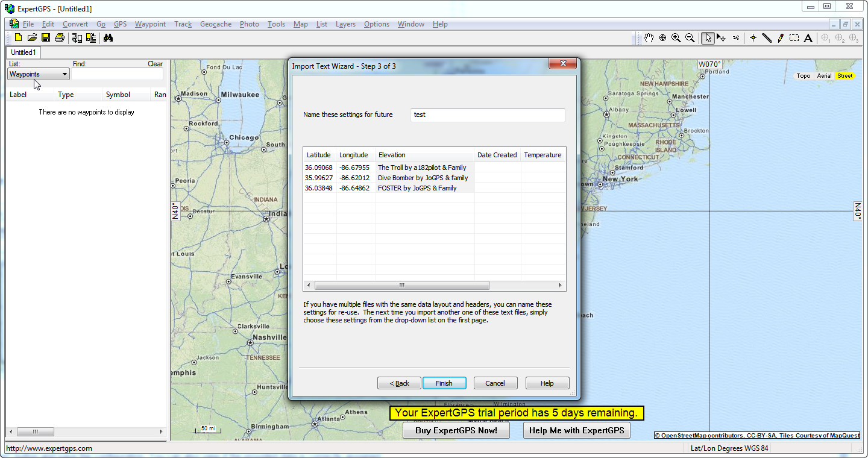Select the yellow Shape rectangle tool
Image resolution: width=868 pixels, height=458 pixels.
coord(794,38)
